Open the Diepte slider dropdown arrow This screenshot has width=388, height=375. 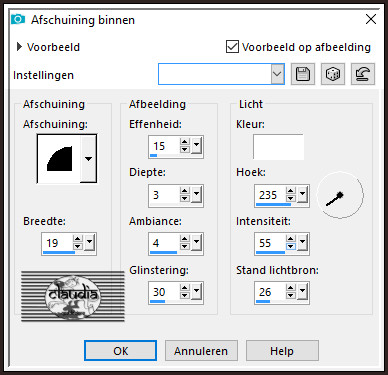point(196,193)
